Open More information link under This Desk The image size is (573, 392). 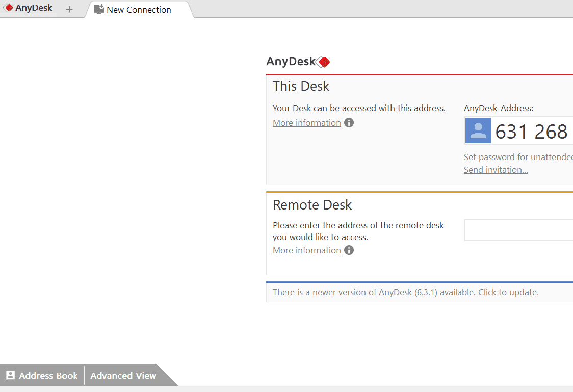pyautogui.click(x=307, y=123)
